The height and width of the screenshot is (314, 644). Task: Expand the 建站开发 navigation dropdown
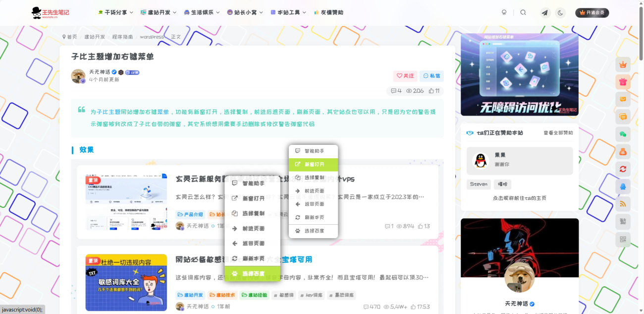tap(159, 12)
